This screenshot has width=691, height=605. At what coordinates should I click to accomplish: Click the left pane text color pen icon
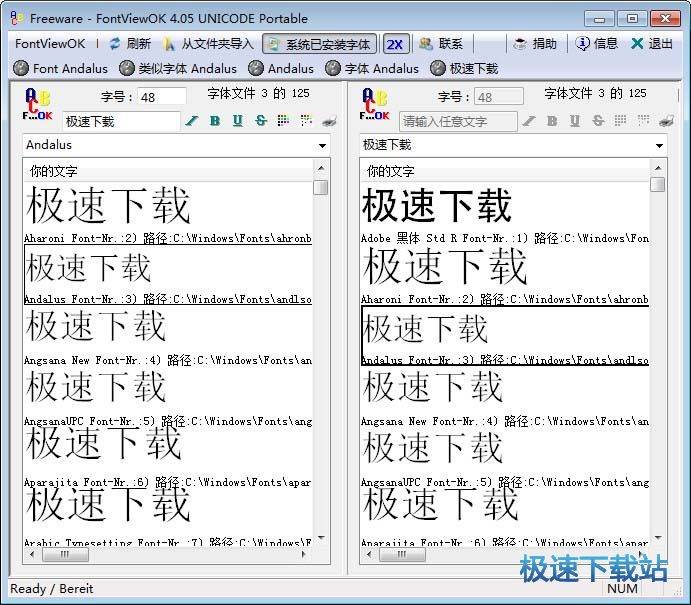(x=192, y=121)
